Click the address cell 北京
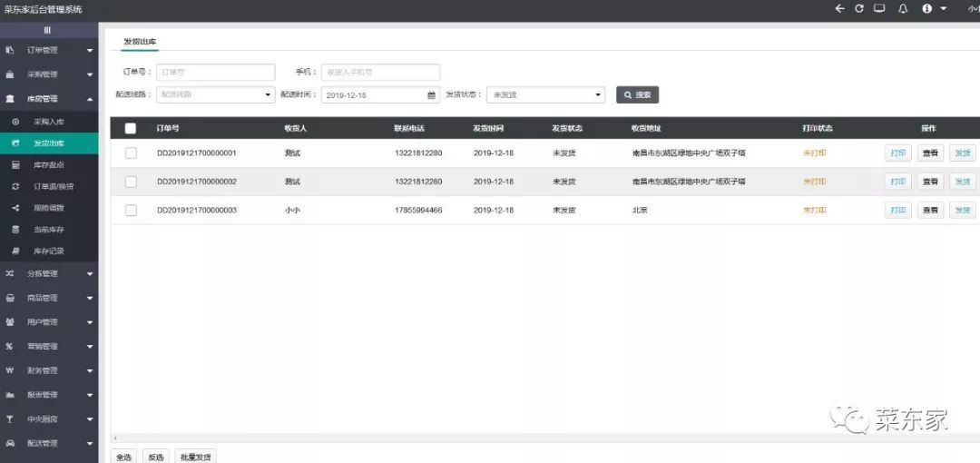Viewport: 980px width, 463px height. pyautogui.click(x=640, y=211)
